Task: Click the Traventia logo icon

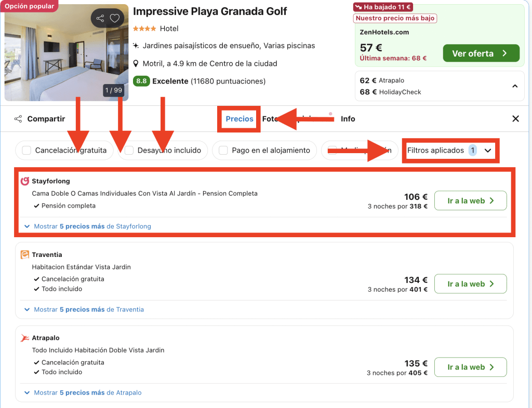Action: point(25,254)
